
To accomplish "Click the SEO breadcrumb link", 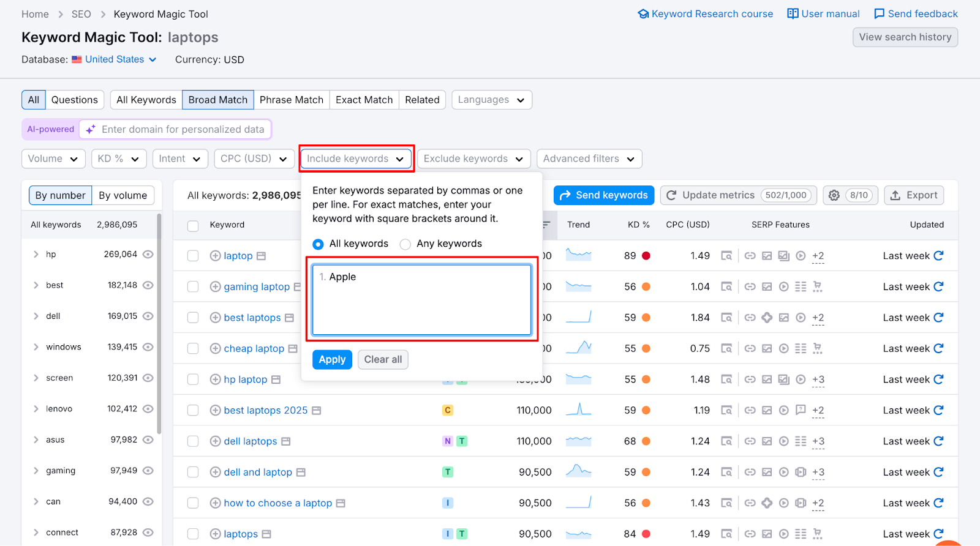I will coord(81,14).
